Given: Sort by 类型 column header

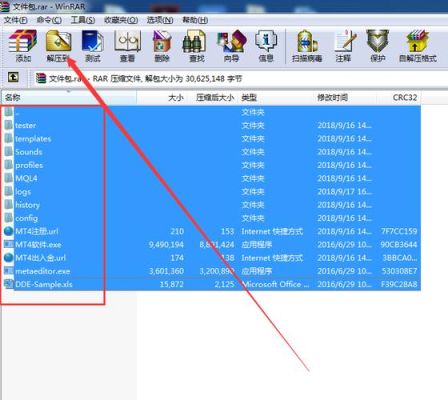Looking at the screenshot, I should point(275,97).
